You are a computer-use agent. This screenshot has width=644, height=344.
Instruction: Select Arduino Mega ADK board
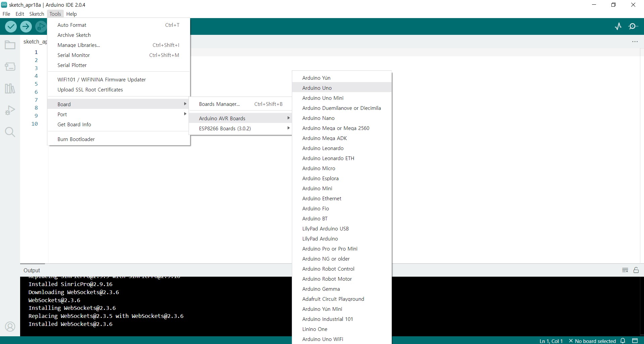(342, 138)
